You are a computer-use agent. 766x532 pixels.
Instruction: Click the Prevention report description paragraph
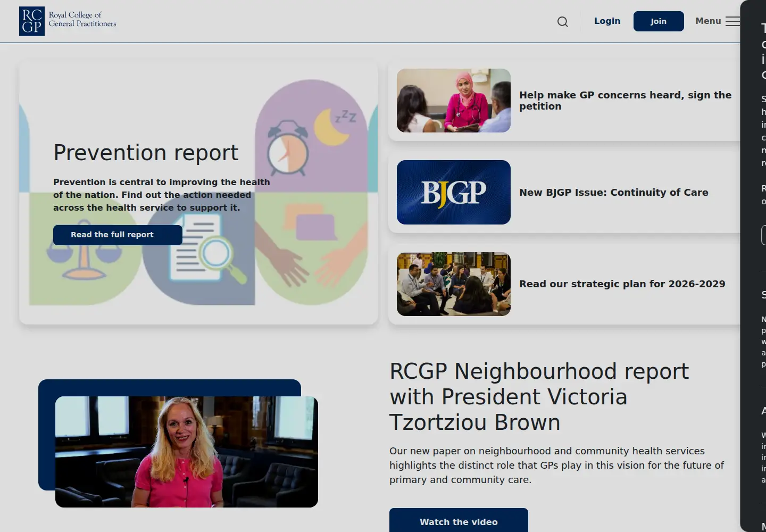162,195
